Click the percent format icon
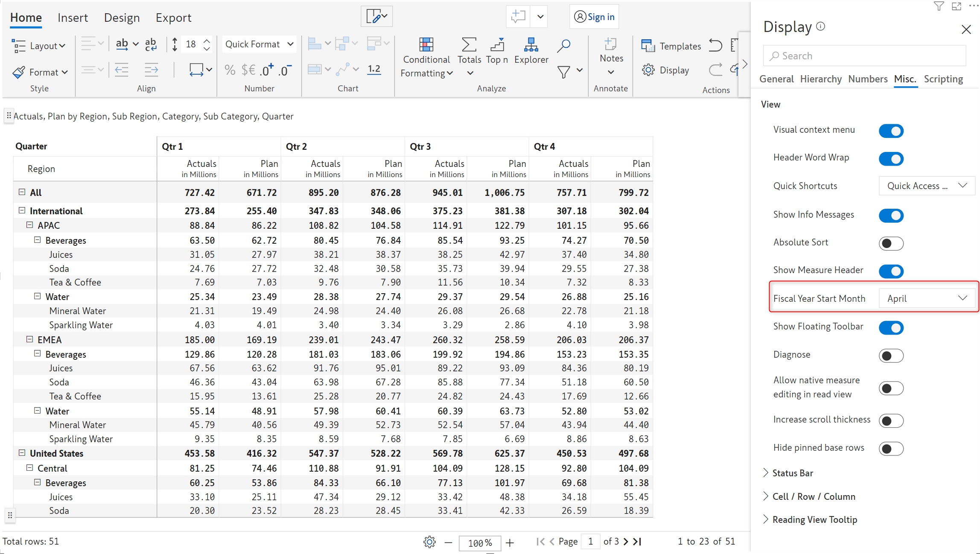This screenshot has height=554, width=980. coord(230,70)
